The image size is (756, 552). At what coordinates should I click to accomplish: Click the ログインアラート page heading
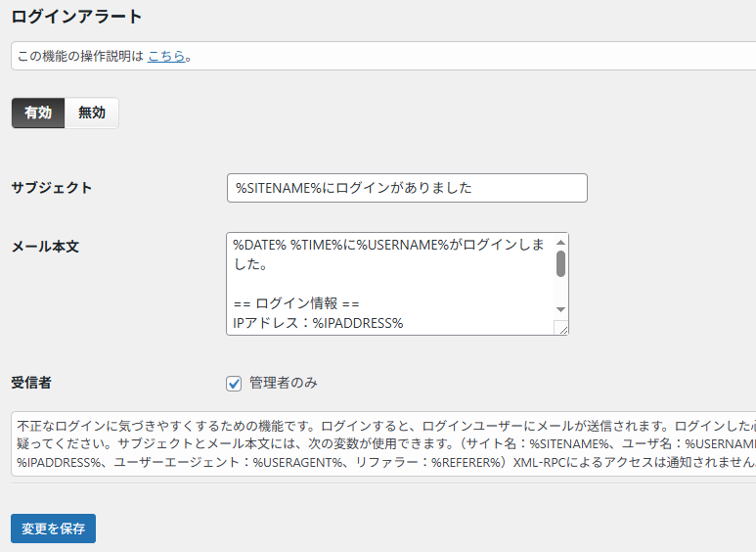(76, 17)
